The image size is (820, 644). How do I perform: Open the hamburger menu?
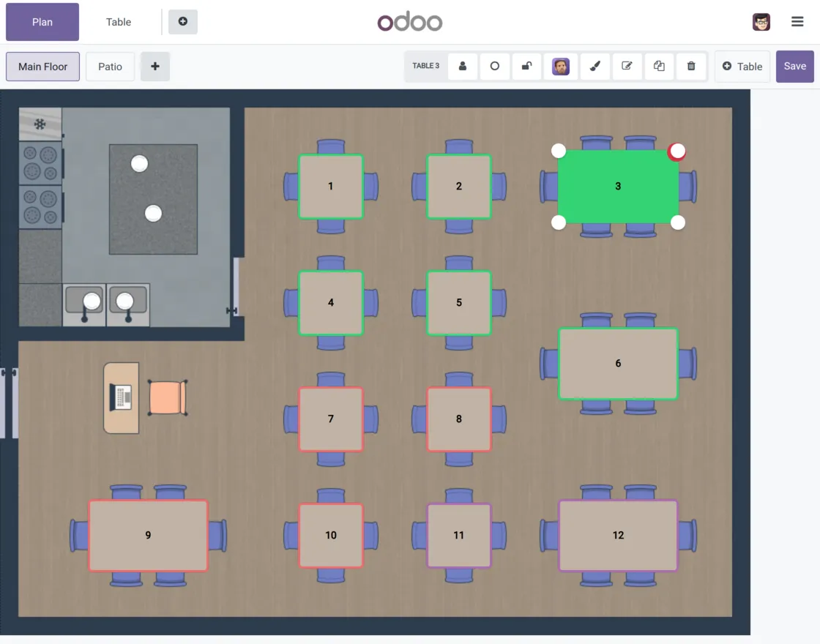797,21
